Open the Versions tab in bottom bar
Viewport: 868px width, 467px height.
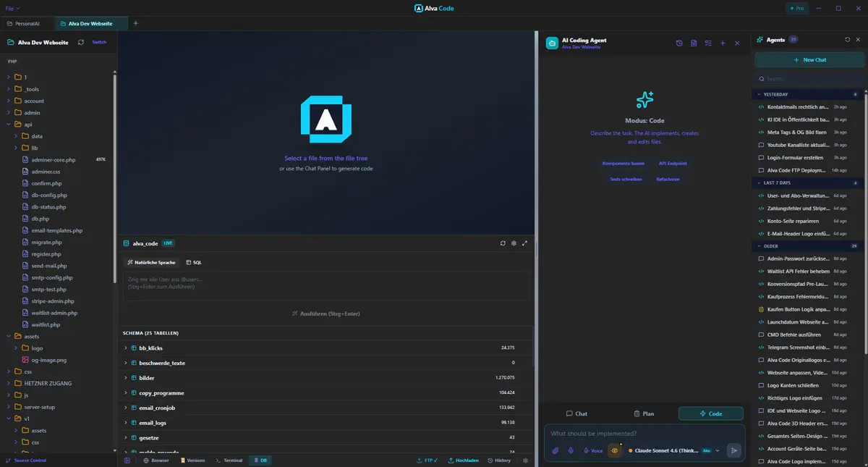[x=192, y=460]
